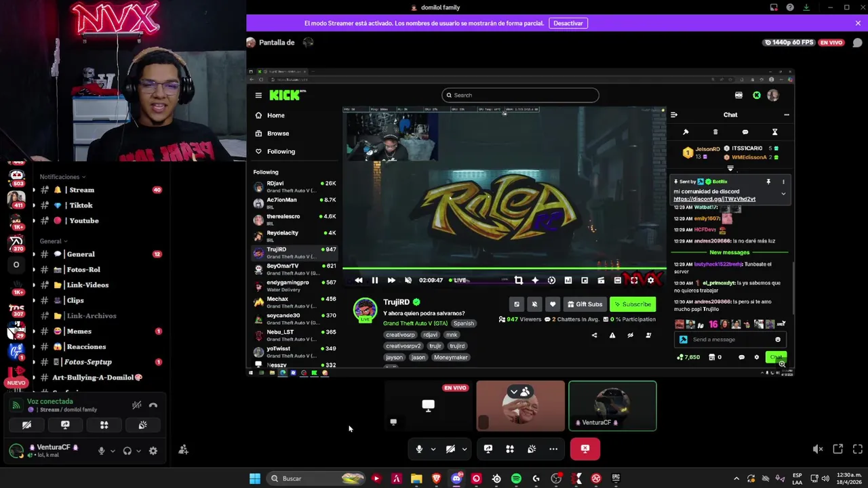Open 1440p 60 FPS stream quality indicator
Screen dimensions: 868x488
(789, 42)
